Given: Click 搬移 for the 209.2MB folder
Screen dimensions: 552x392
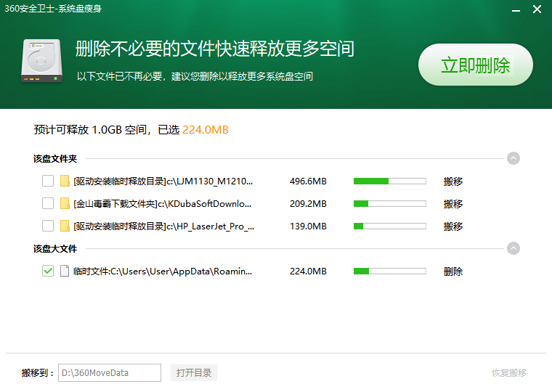Looking at the screenshot, I should (x=453, y=204).
